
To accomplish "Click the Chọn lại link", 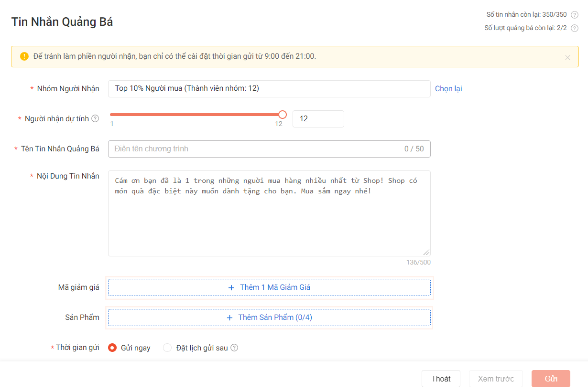I will click(448, 89).
